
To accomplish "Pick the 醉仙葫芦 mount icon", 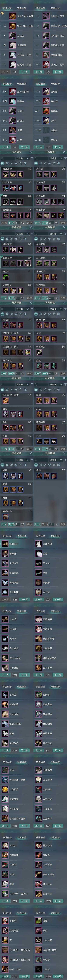I will (5, 544).
